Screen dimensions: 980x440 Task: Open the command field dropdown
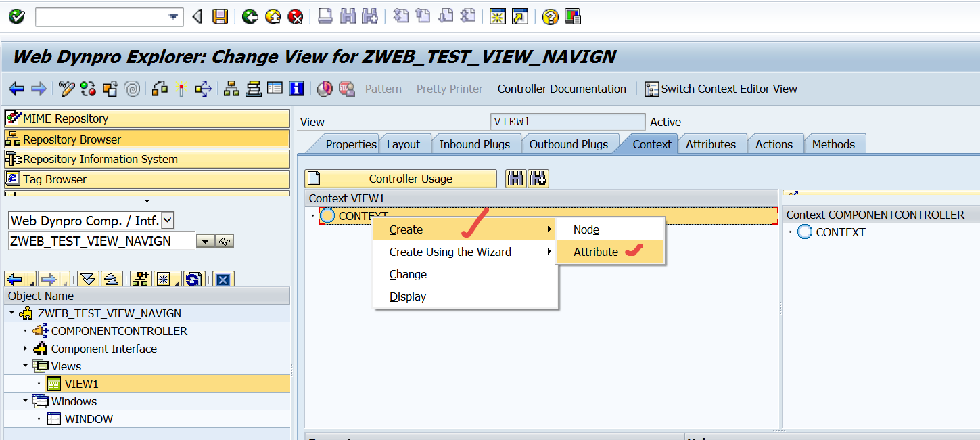[x=174, y=16]
